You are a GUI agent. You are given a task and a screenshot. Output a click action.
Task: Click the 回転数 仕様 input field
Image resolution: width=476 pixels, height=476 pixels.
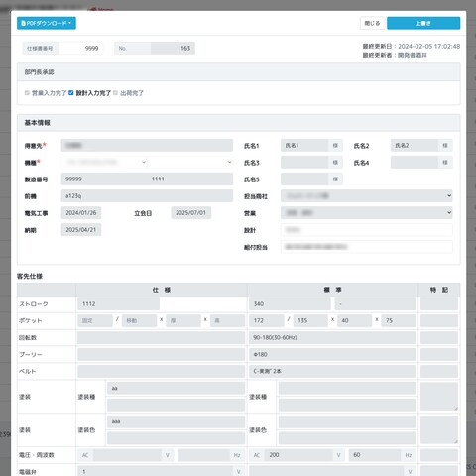162,338
